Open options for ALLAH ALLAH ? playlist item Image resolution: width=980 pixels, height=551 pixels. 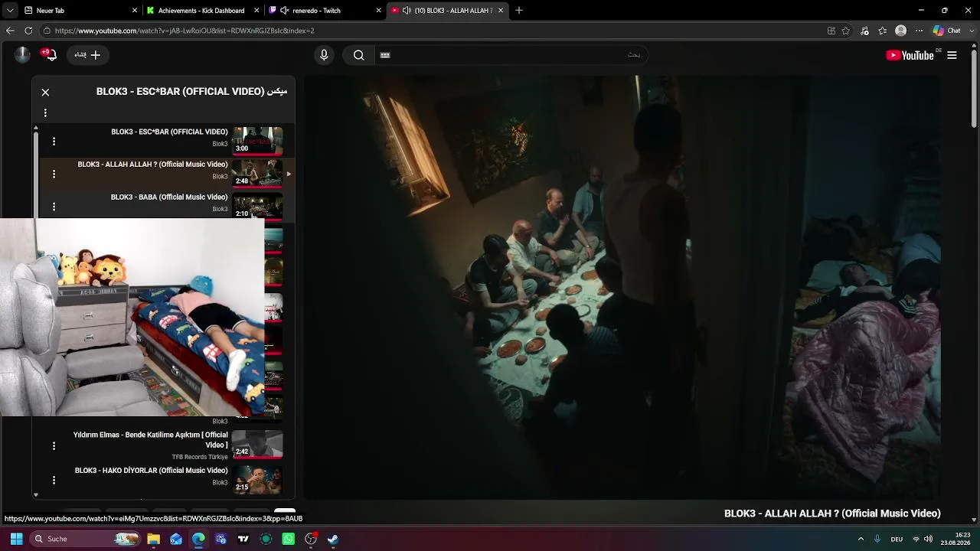pos(54,174)
